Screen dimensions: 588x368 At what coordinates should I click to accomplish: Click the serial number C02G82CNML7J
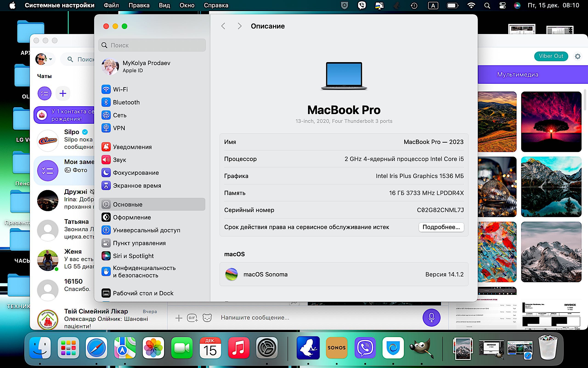pos(440,210)
